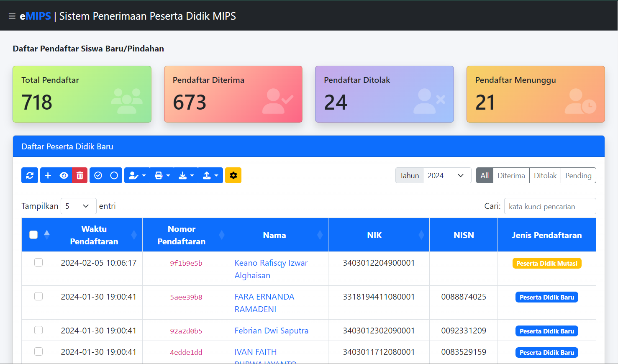Tick the select-all checkbox in table header

33,235
